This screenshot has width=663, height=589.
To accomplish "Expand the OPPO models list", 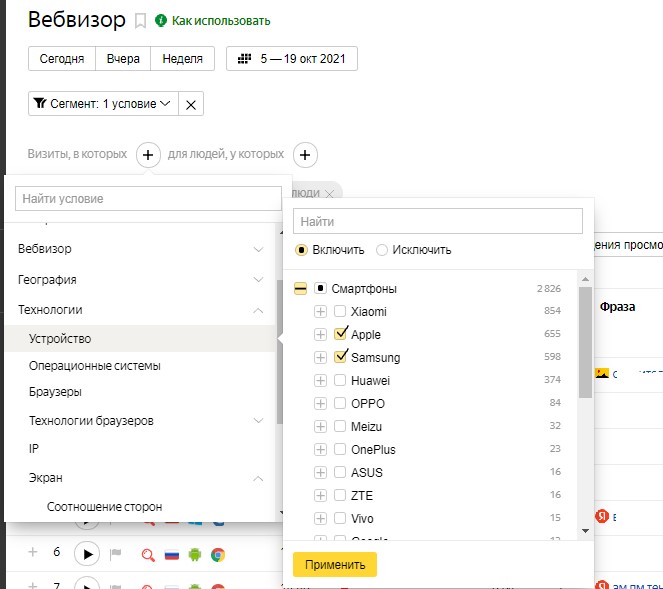I will 320,403.
